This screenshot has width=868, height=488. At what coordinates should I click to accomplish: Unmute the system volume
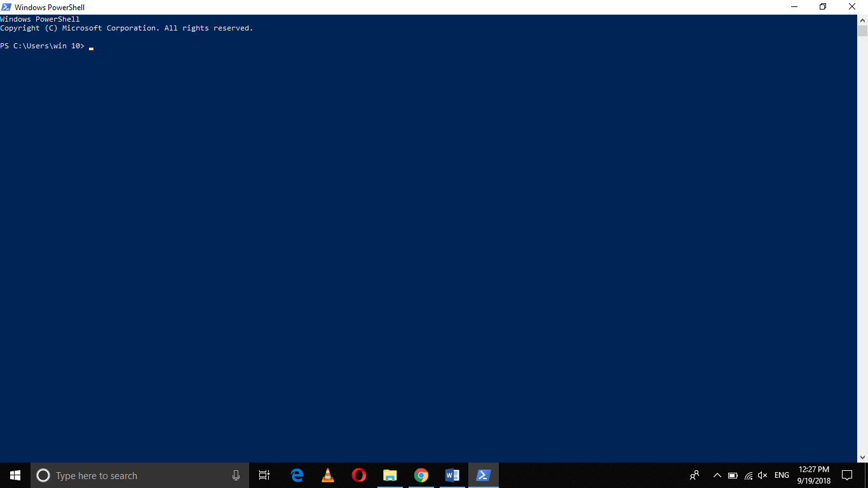point(762,475)
